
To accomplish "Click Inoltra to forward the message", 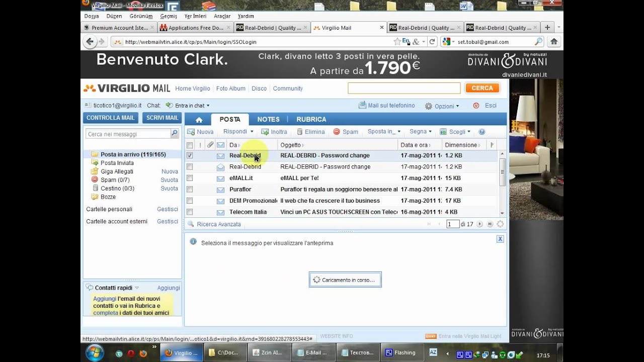I will coord(274,132).
